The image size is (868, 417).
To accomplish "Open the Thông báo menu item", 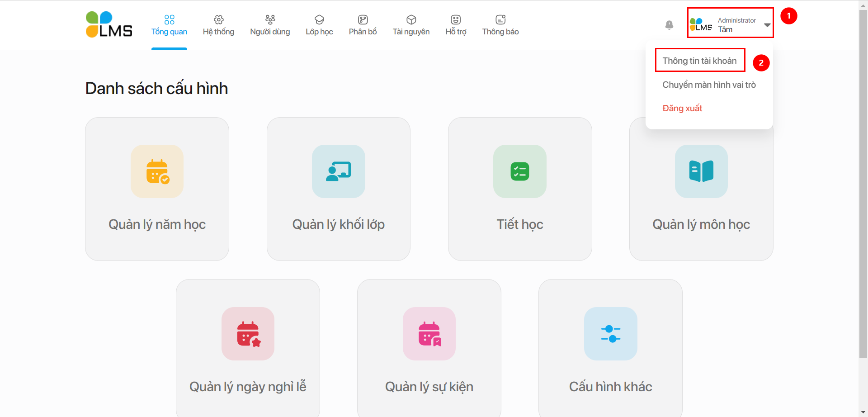I will coord(500,25).
